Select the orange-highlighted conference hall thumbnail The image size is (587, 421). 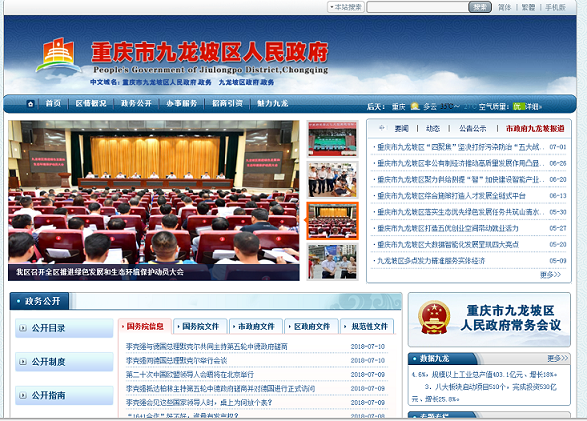[x=332, y=221]
